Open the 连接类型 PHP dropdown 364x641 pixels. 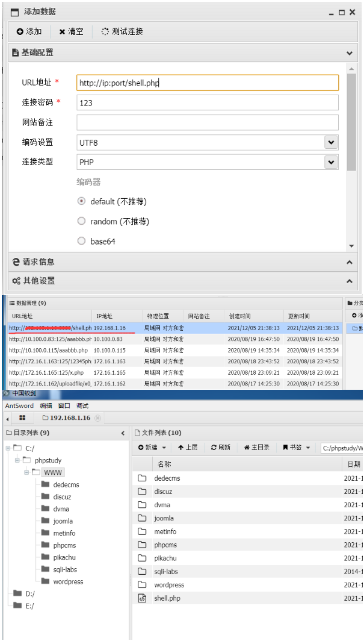[330, 162]
